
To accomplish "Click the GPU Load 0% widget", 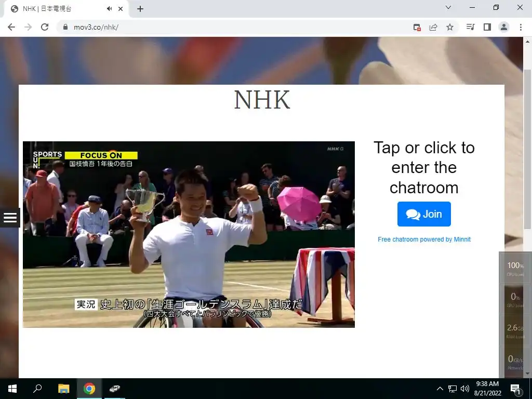I will (x=515, y=300).
